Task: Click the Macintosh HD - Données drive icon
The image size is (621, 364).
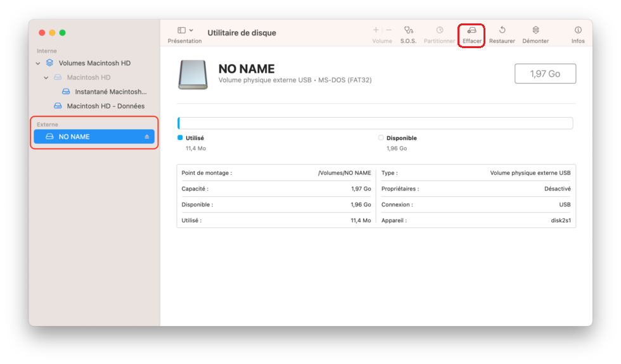Action: (x=58, y=106)
